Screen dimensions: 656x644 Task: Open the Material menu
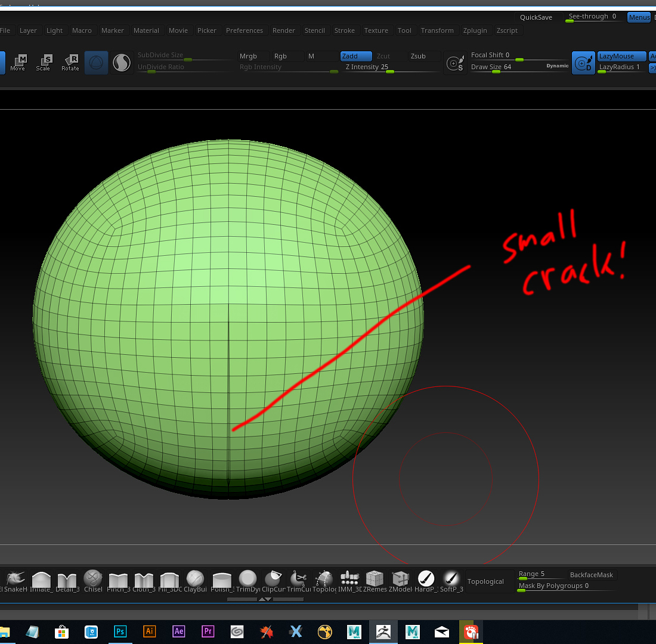[147, 30]
